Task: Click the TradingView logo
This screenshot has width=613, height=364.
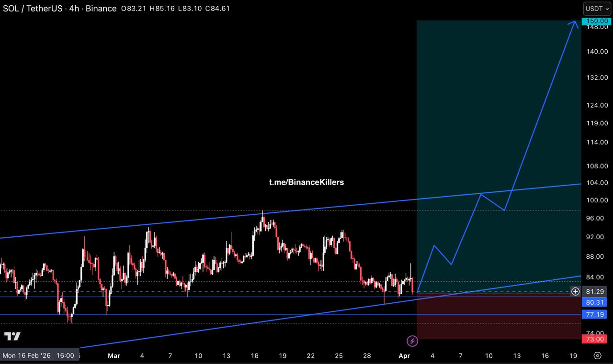Action: [x=12, y=336]
